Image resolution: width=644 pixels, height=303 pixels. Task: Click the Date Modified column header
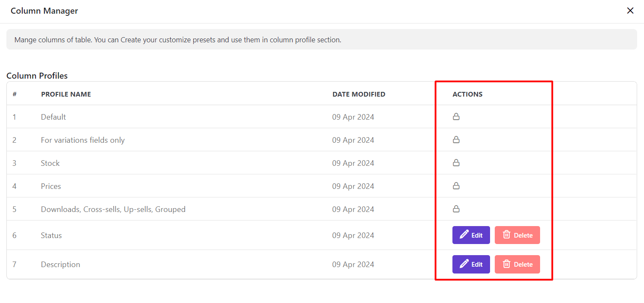pyautogui.click(x=359, y=94)
